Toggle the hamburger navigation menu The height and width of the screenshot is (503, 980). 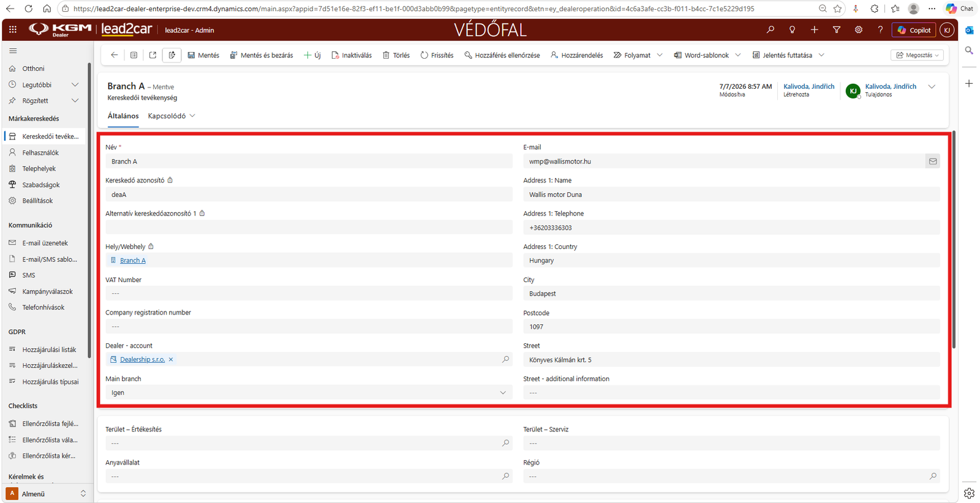(x=13, y=51)
